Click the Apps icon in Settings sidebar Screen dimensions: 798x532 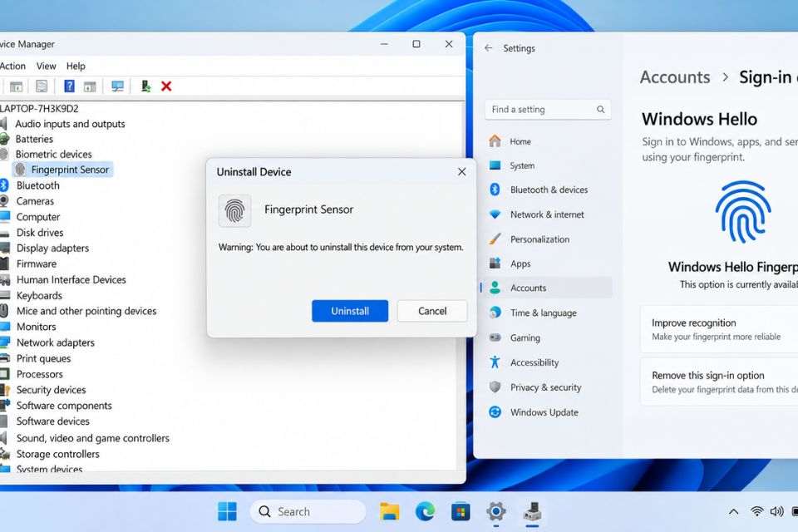tap(495, 264)
